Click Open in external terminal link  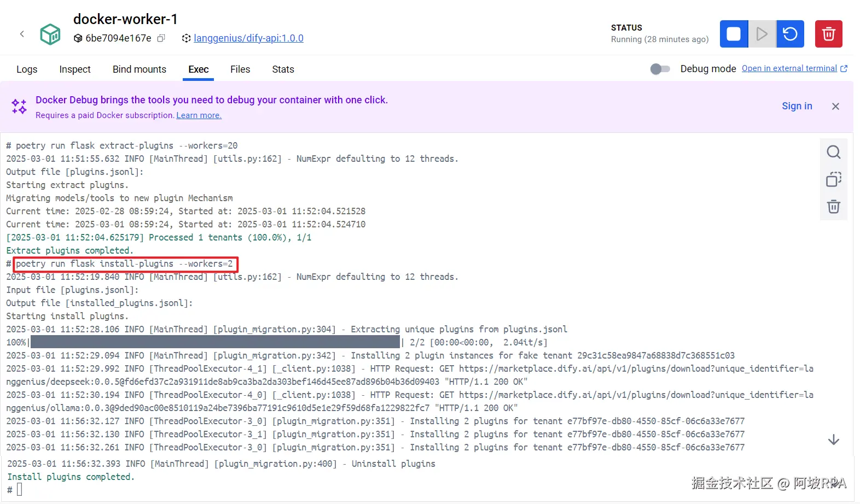[x=789, y=68]
